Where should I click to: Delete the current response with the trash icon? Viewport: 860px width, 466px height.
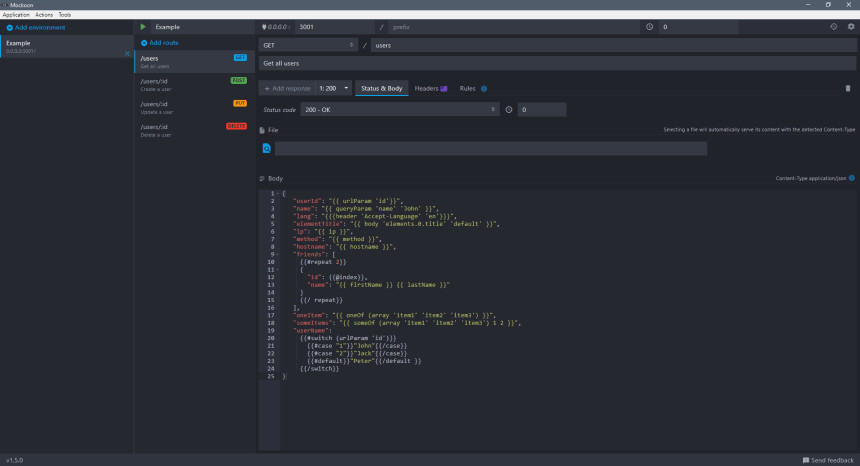848,88
